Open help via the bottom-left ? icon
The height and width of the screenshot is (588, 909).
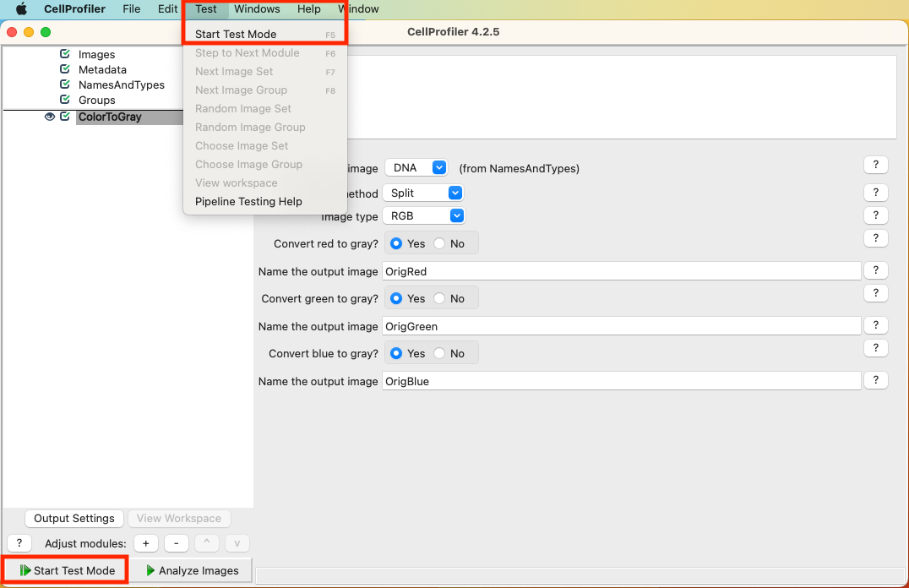[19, 543]
